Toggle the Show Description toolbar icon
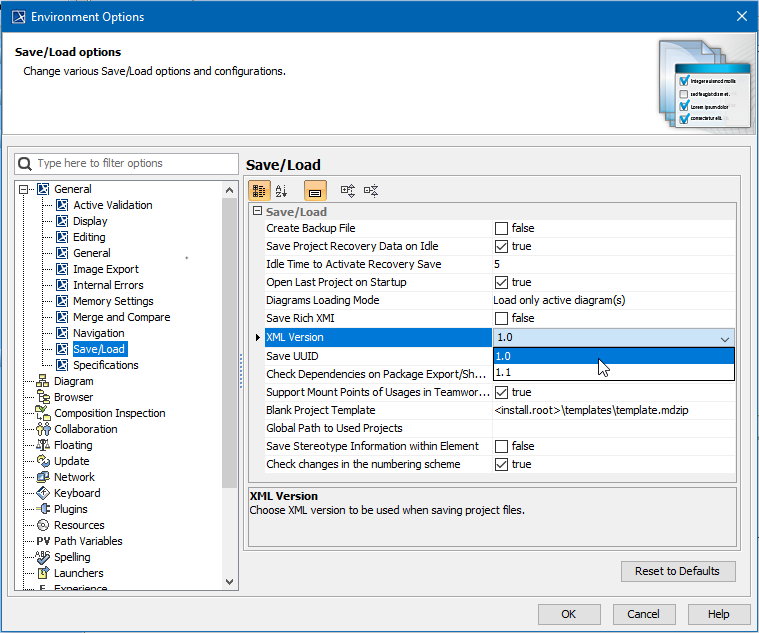Image resolution: width=759 pixels, height=633 pixels. click(x=314, y=190)
